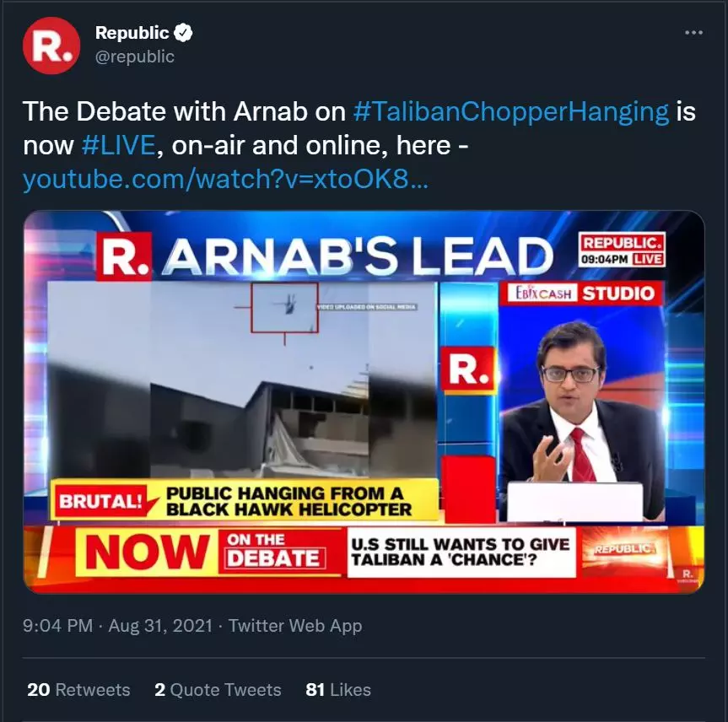Follow the youtube.com/watch link
The image size is (728, 722).
(x=225, y=179)
